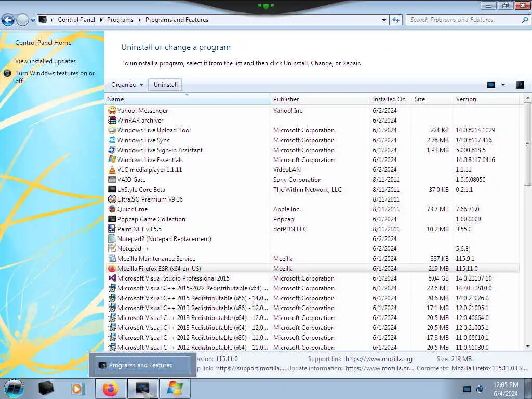Screen dimensions: 532x399
Task: Click the network icon in system tray
Action: pos(467,389)
